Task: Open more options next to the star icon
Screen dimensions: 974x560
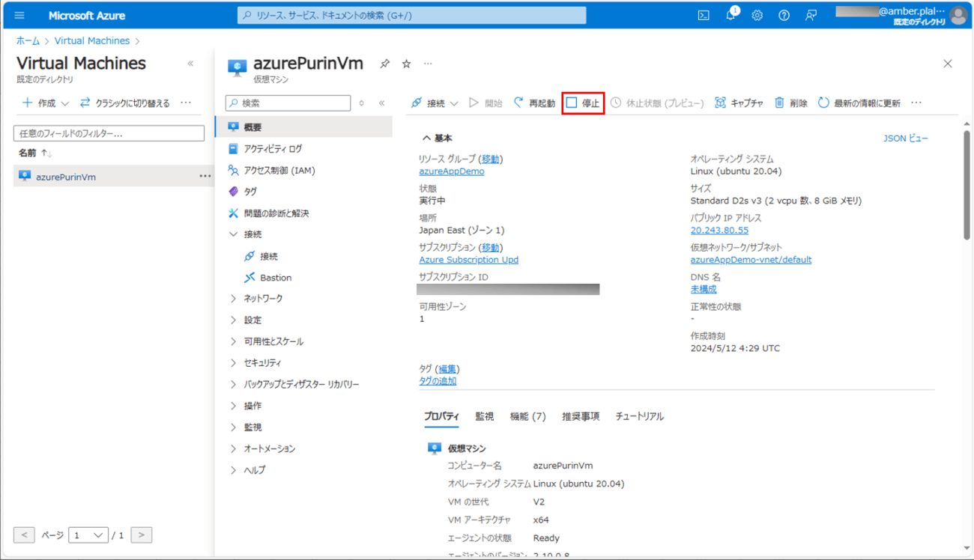Action: pos(428,64)
